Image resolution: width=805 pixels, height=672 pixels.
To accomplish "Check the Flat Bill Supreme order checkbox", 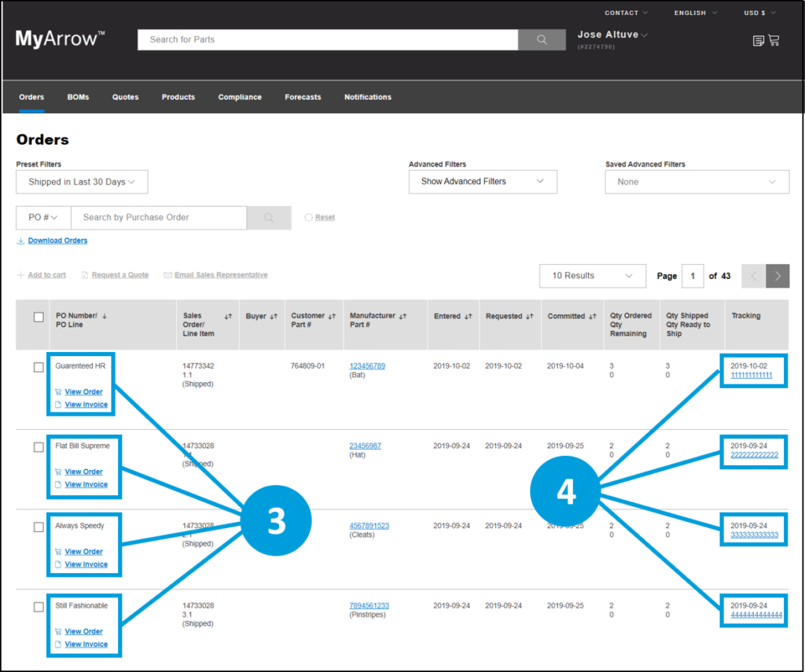I will pyautogui.click(x=38, y=446).
